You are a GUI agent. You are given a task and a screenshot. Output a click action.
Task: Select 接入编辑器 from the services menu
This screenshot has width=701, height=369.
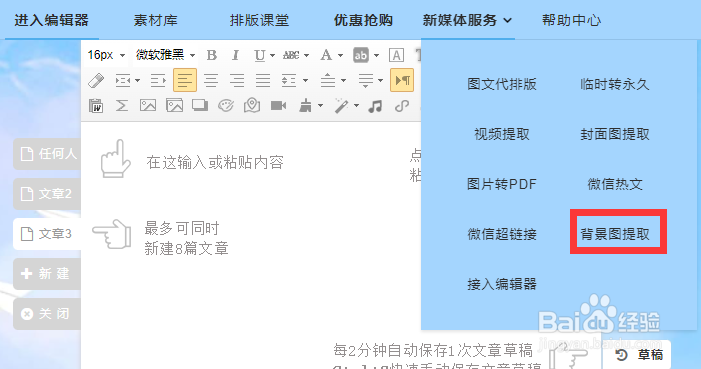(502, 284)
